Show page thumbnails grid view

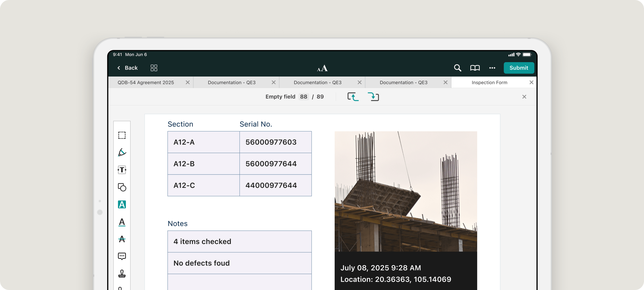pos(154,68)
